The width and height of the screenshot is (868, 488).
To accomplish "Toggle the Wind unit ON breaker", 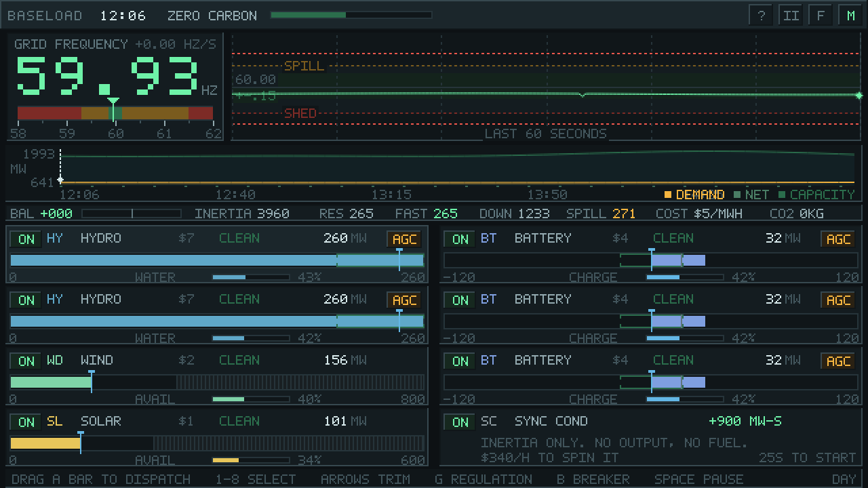I will pyautogui.click(x=26, y=361).
